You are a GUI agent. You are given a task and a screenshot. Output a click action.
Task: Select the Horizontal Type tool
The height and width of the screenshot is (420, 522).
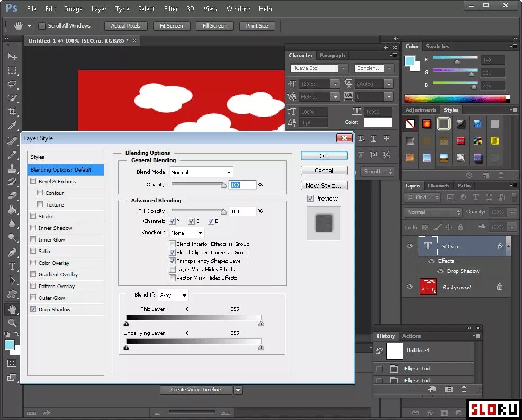pos(12,266)
